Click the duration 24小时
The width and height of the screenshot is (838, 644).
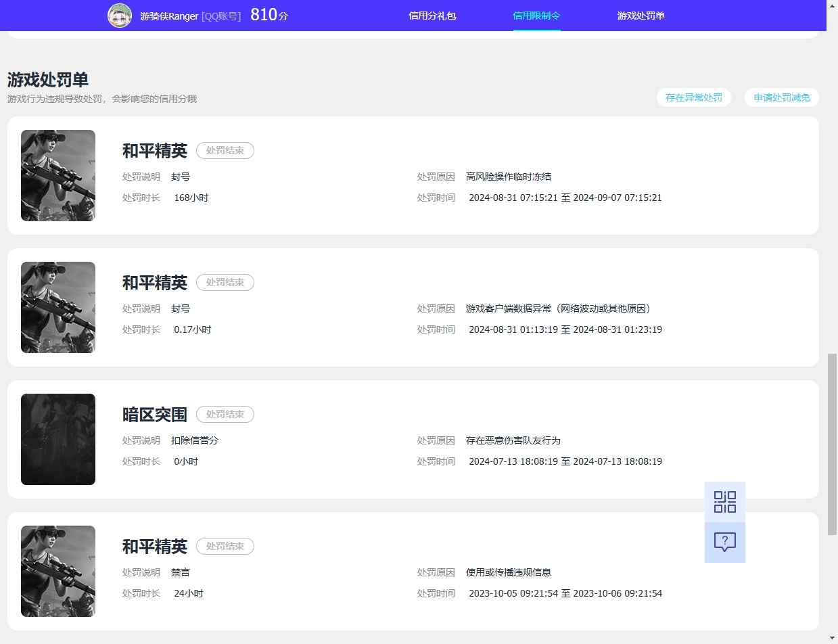click(x=189, y=593)
